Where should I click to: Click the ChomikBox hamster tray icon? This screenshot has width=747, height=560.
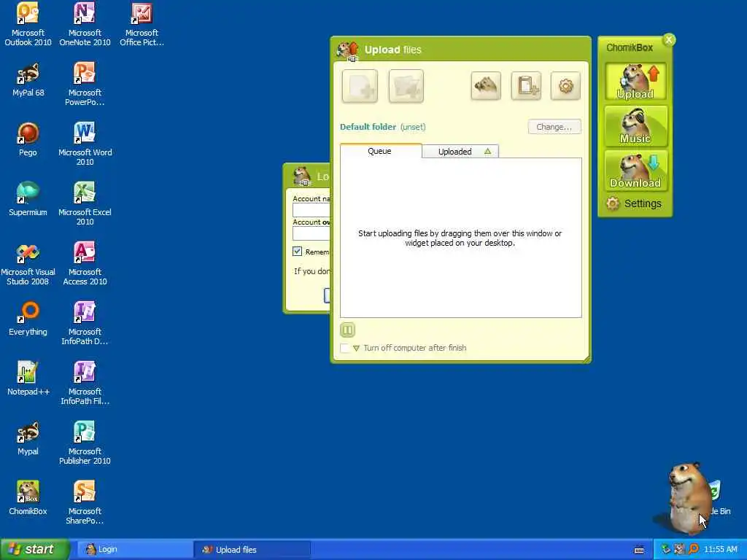679,549
